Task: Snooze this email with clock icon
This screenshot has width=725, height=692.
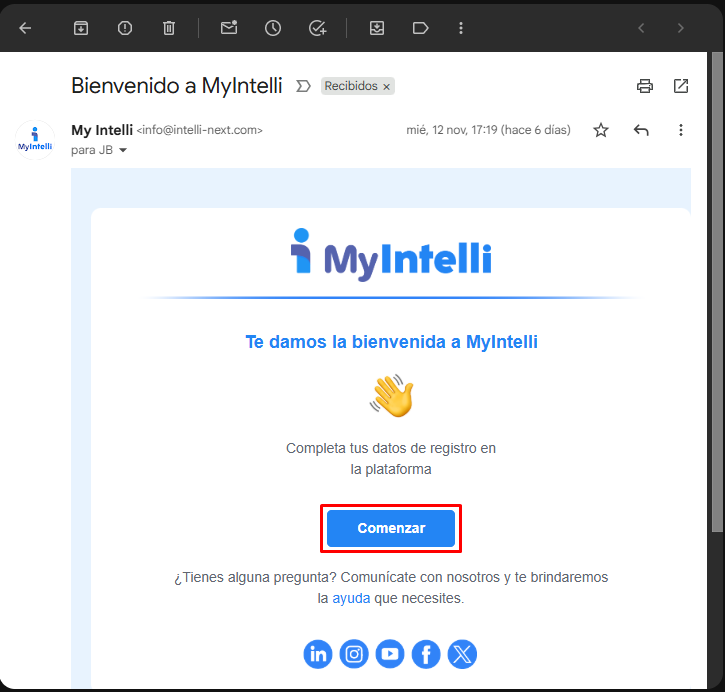Action: [273, 28]
